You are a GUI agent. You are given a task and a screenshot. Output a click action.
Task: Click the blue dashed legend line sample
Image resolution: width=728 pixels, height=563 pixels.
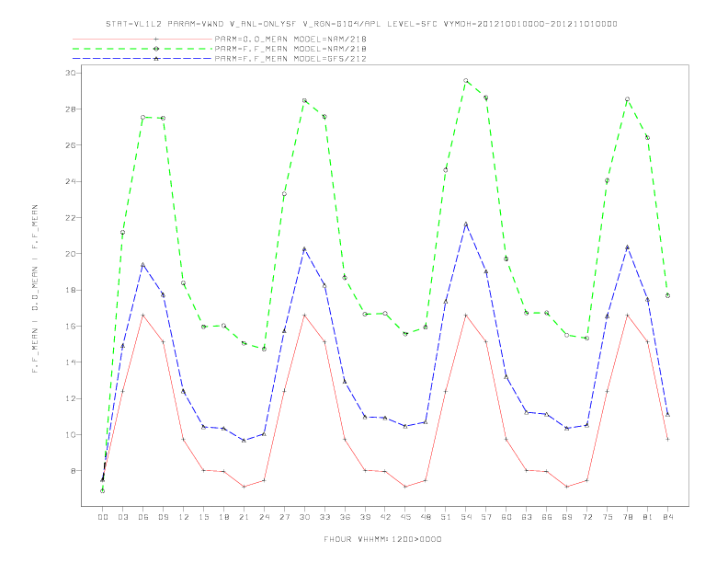click(x=142, y=59)
